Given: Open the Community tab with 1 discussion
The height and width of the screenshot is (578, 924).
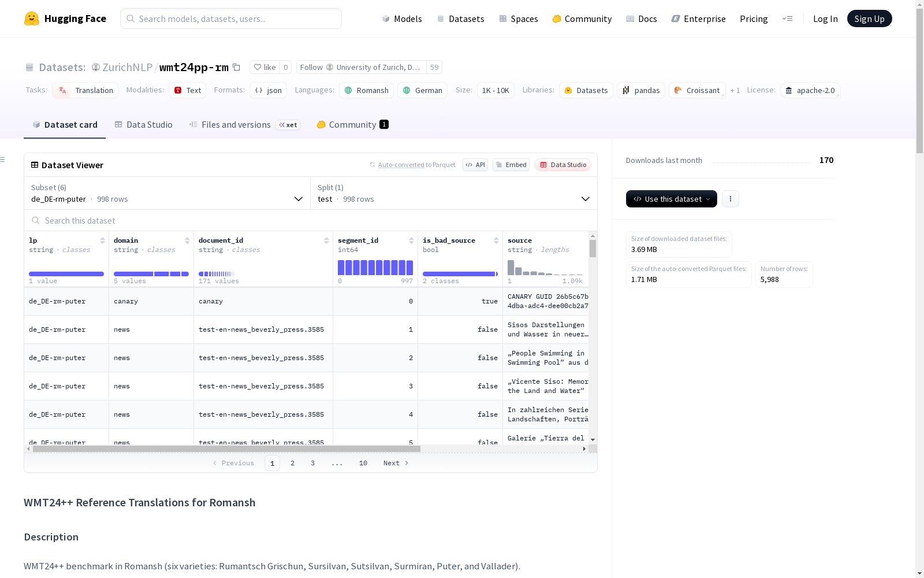Looking at the screenshot, I should pos(352,125).
